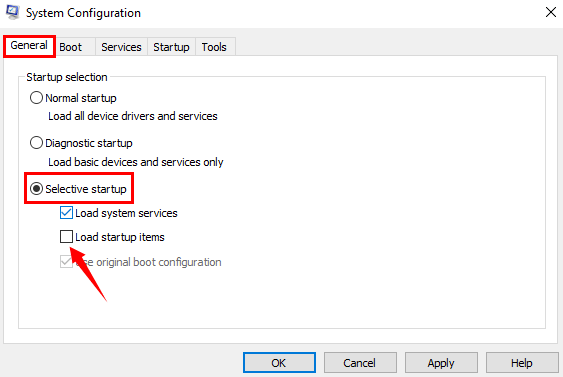Click the System Configuration title bar text
The width and height of the screenshot is (563, 377).
click(x=83, y=13)
